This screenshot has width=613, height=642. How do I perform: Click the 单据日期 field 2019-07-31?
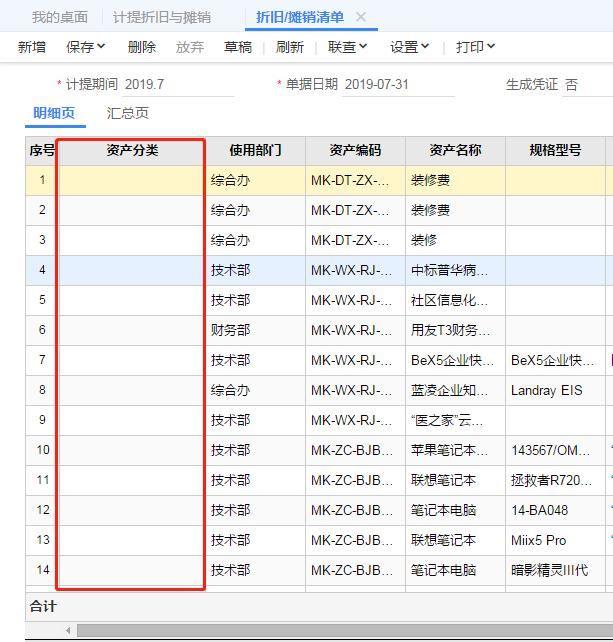pos(398,85)
